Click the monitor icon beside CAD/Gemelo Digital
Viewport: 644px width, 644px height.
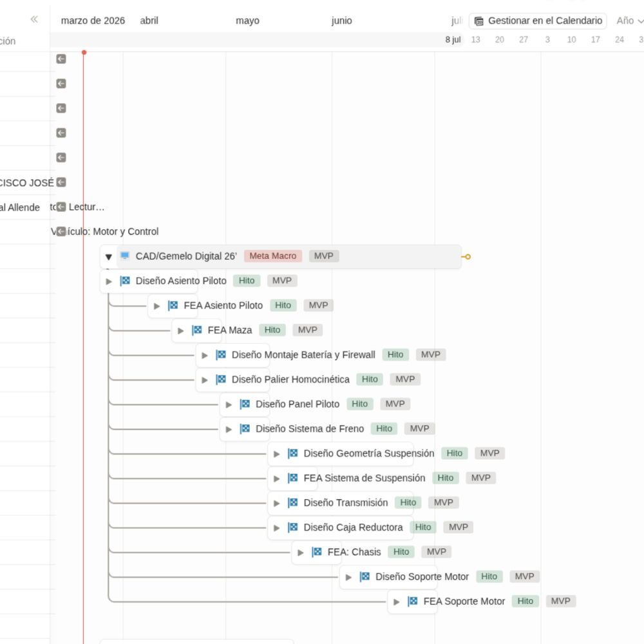coord(125,256)
